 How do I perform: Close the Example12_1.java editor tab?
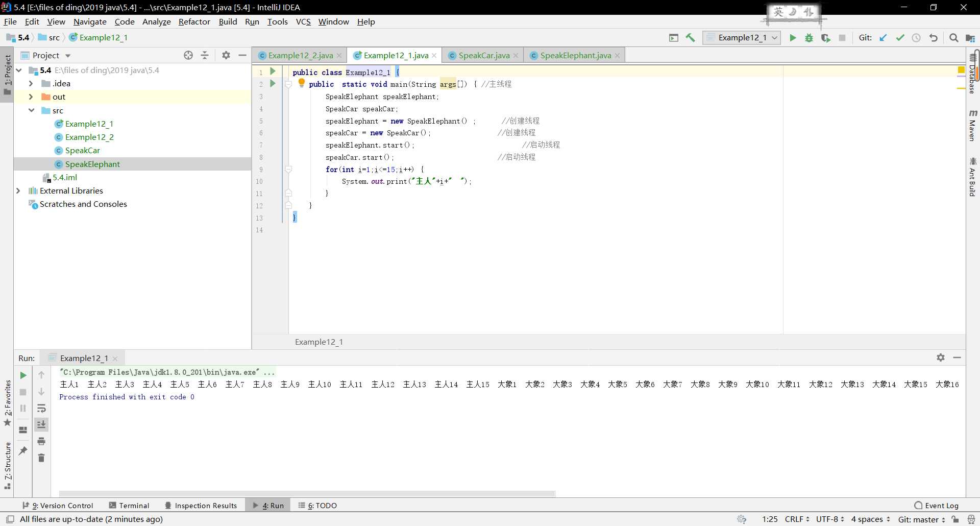(x=434, y=55)
